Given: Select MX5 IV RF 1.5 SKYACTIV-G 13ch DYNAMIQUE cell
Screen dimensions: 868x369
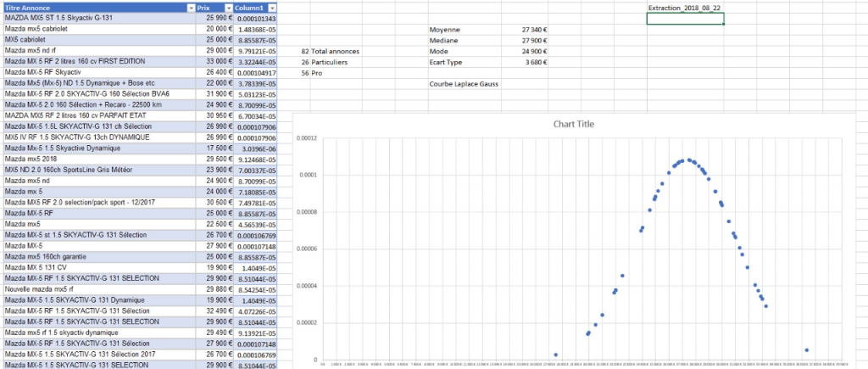Looking at the screenshot, I should click(99, 137).
